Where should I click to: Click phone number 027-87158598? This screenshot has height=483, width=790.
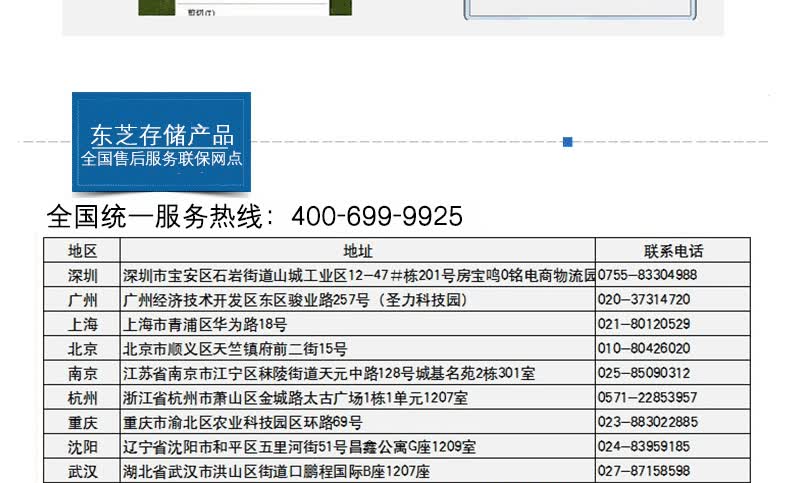point(644,471)
